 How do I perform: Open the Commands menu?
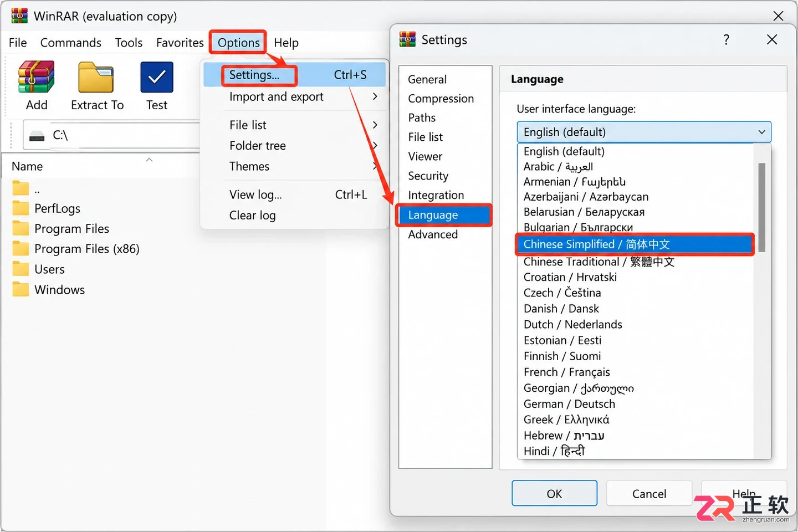click(x=71, y=43)
